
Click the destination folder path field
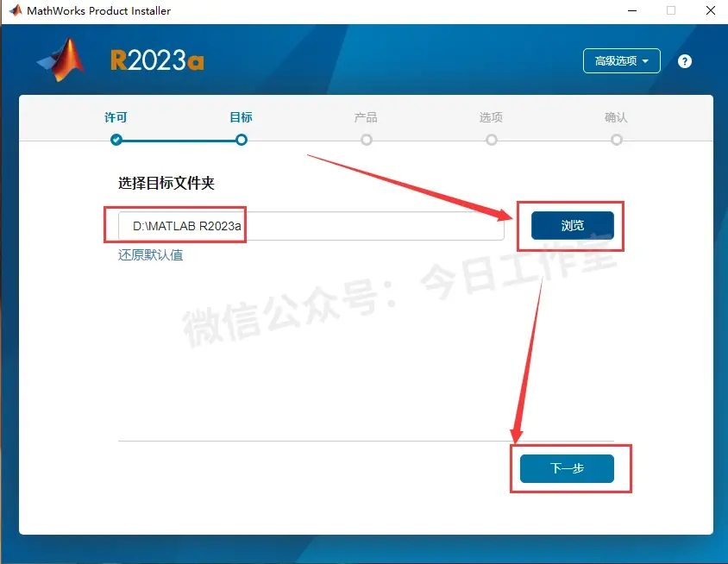(311, 226)
